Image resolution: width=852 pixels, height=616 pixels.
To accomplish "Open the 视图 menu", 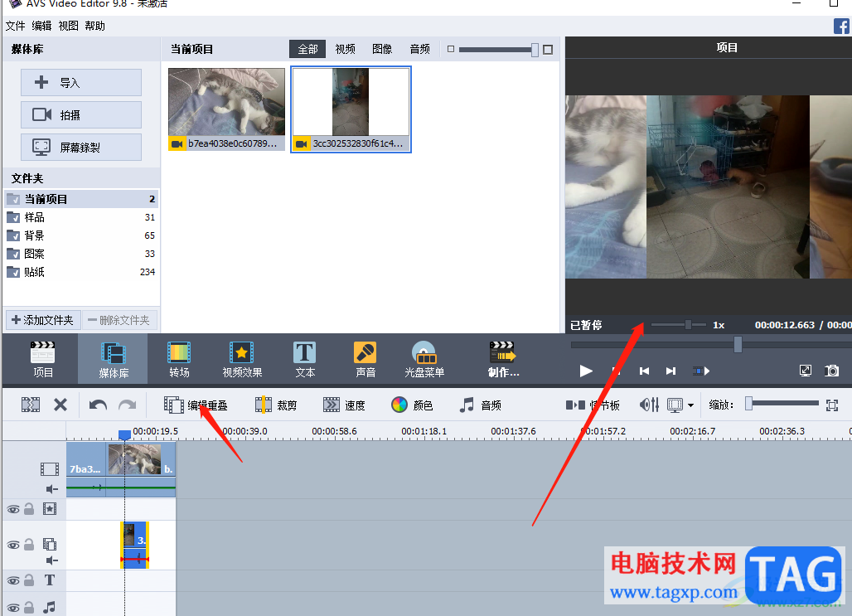I will point(69,26).
